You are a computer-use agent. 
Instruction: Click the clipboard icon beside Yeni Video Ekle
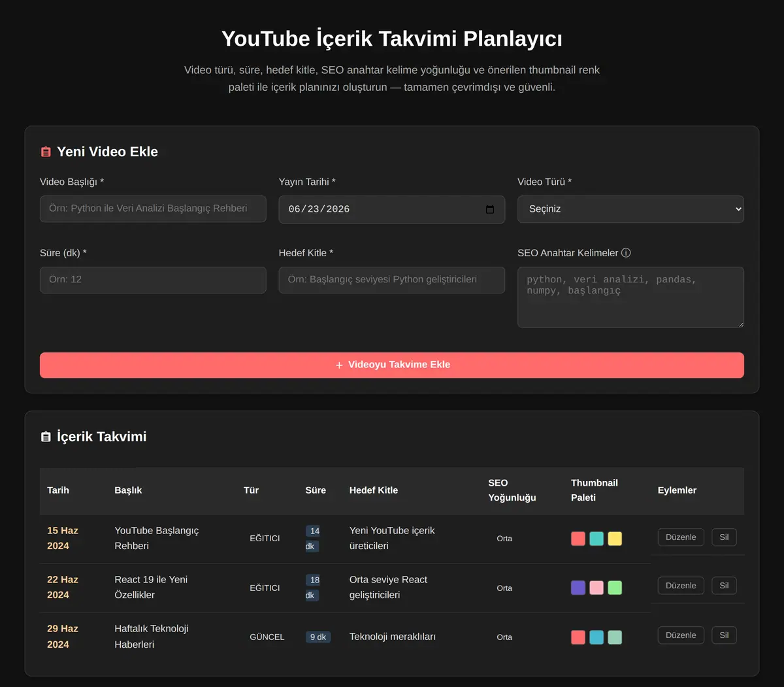46,152
